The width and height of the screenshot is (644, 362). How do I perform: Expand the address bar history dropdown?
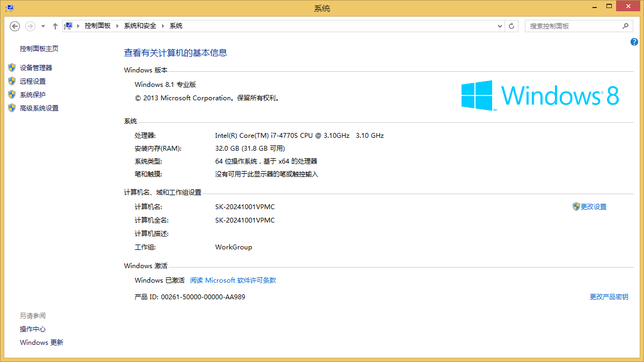pos(500,26)
